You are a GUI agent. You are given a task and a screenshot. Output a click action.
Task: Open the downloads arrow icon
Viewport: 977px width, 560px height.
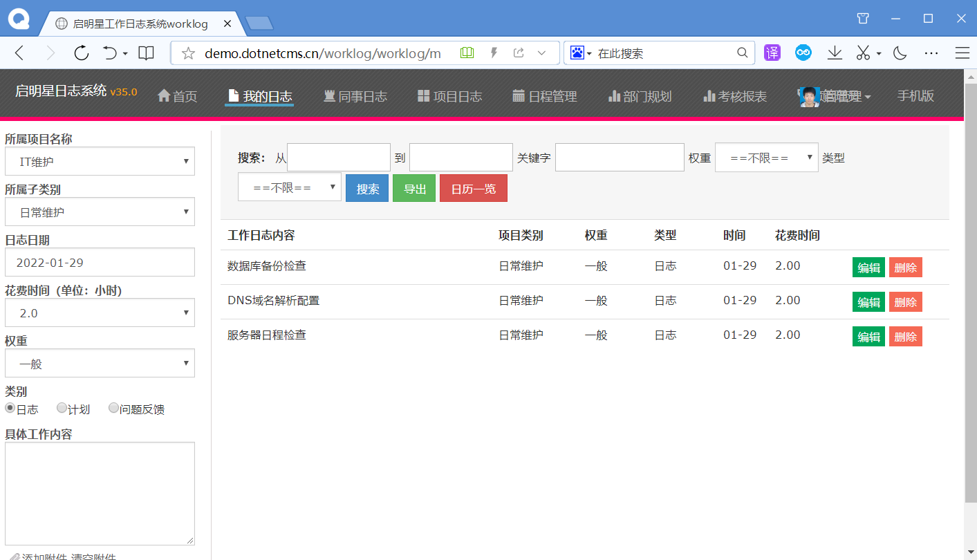835,53
